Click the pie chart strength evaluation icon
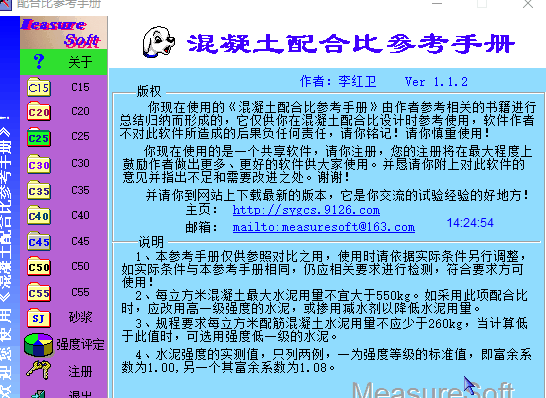546x398 pixels. [38, 345]
